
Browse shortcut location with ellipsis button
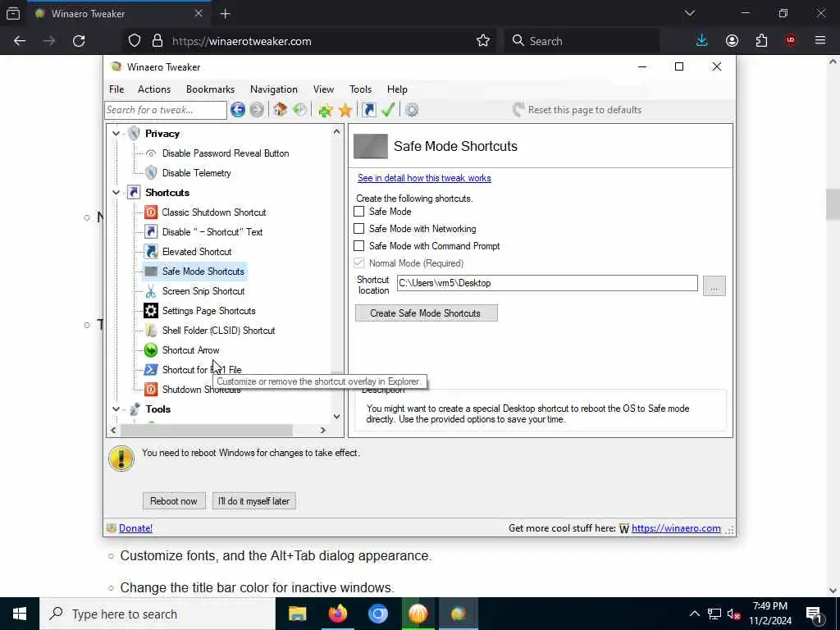click(x=714, y=286)
